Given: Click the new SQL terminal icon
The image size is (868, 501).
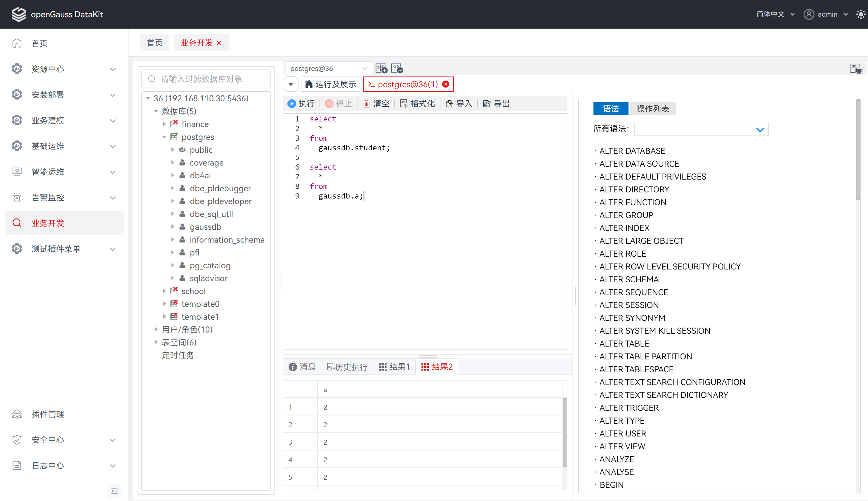Looking at the screenshot, I should click(381, 69).
